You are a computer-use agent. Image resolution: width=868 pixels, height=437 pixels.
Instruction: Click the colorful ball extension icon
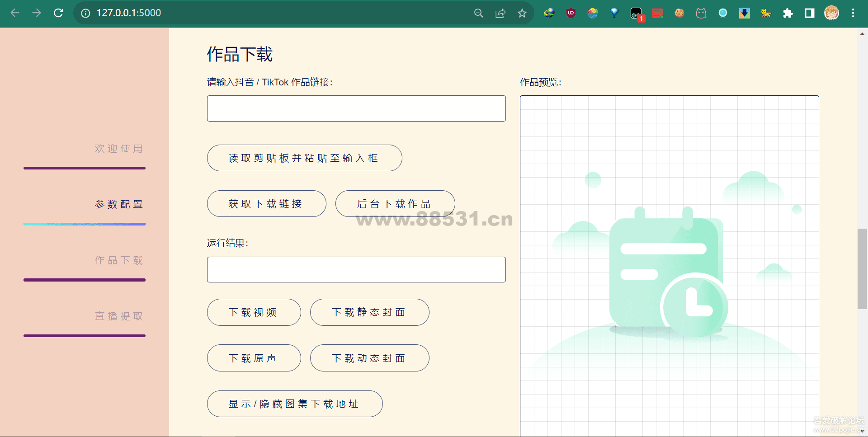click(x=593, y=13)
